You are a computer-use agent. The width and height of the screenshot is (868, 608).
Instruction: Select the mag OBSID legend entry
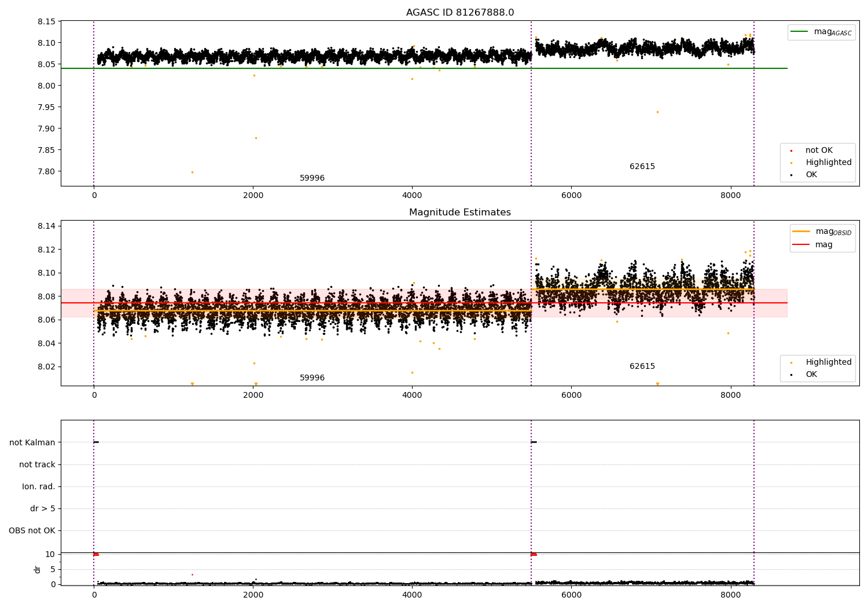pyautogui.click(x=822, y=232)
